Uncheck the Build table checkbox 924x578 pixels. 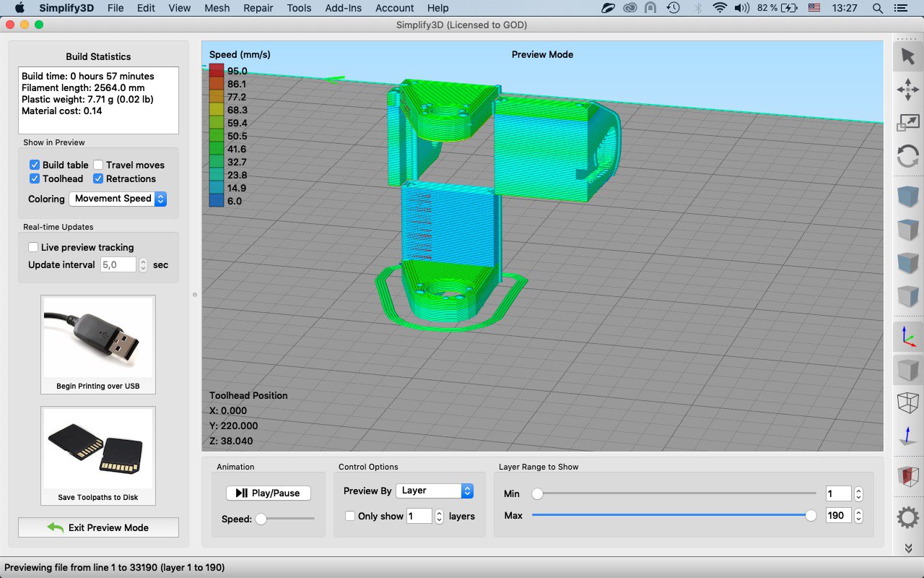[35, 165]
